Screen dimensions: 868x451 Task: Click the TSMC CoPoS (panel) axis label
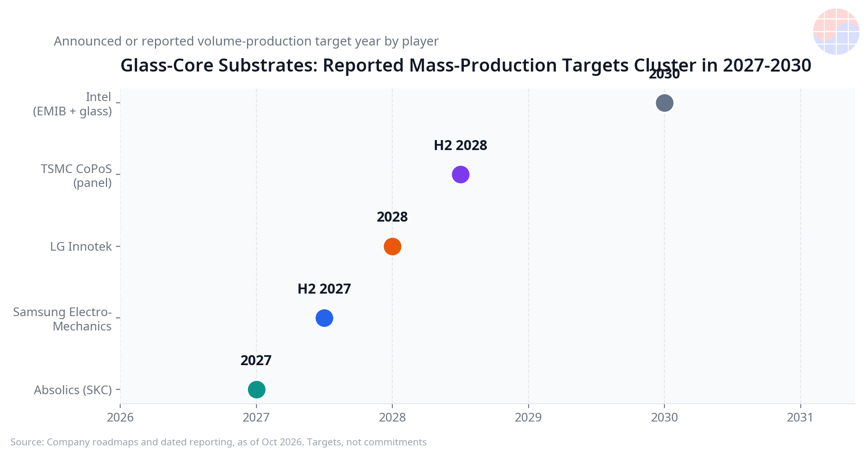pyautogui.click(x=76, y=176)
